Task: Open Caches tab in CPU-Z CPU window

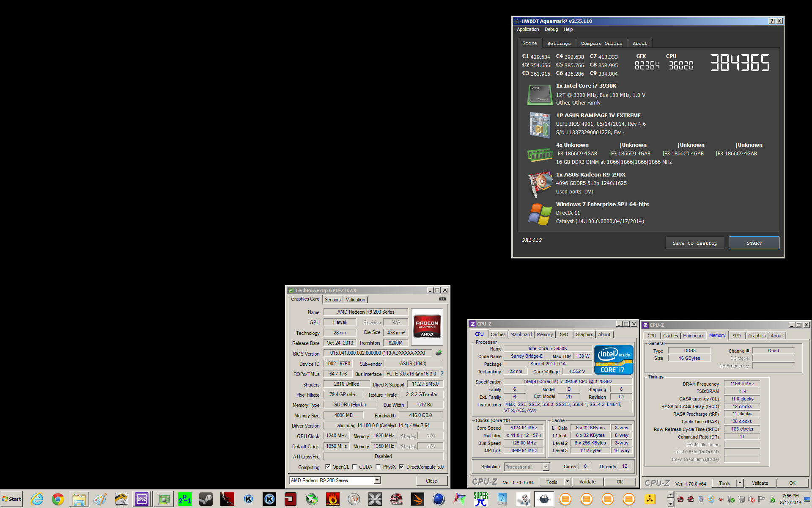Action: point(498,334)
